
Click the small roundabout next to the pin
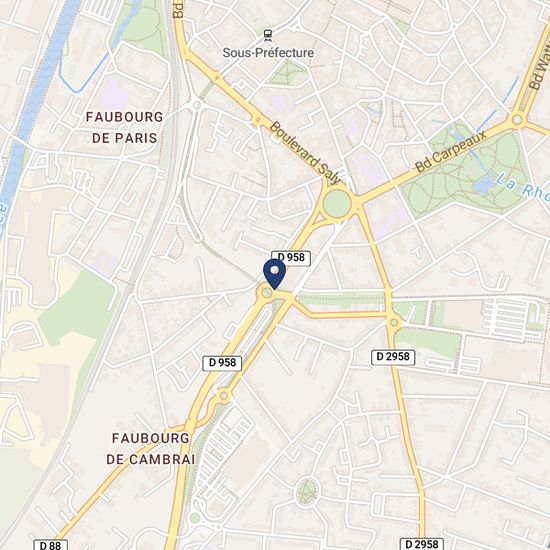[267, 293]
